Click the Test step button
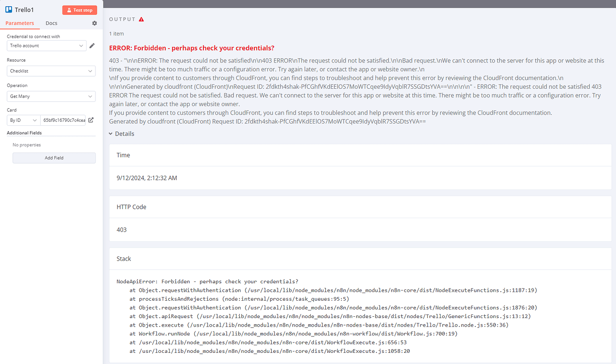The height and width of the screenshot is (364, 616). pos(79,10)
